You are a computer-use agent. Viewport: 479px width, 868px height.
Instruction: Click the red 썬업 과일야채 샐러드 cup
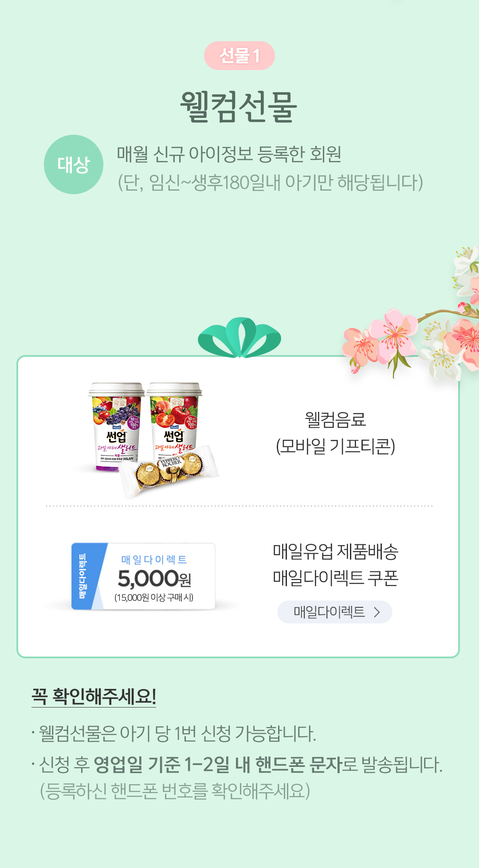coord(174,421)
